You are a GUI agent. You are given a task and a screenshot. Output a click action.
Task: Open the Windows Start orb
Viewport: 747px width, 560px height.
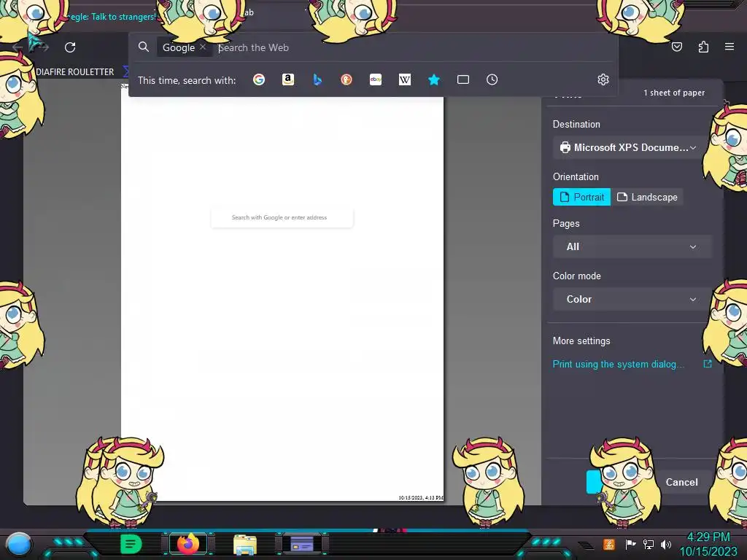click(x=19, y=544)
